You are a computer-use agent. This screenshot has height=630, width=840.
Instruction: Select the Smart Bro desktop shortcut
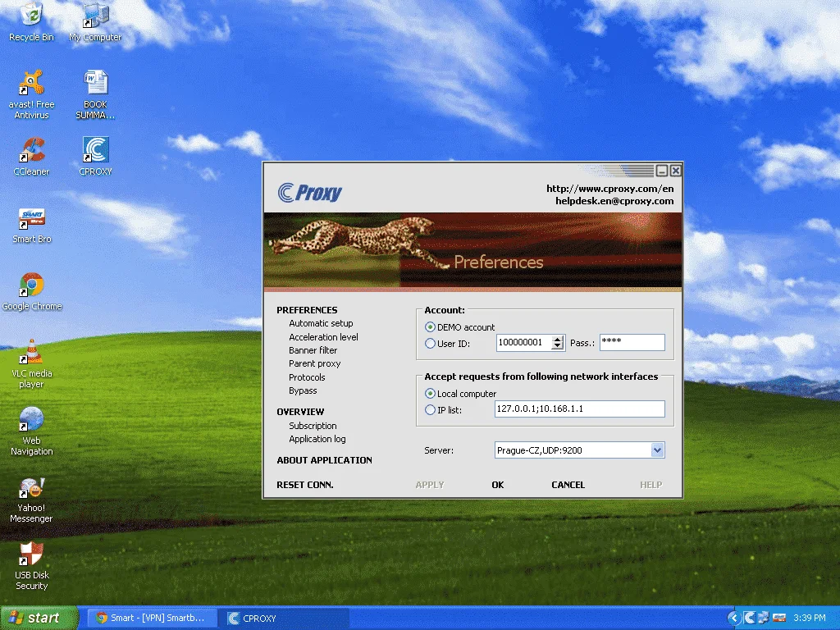pyautogui.click(x=32, y=225)
